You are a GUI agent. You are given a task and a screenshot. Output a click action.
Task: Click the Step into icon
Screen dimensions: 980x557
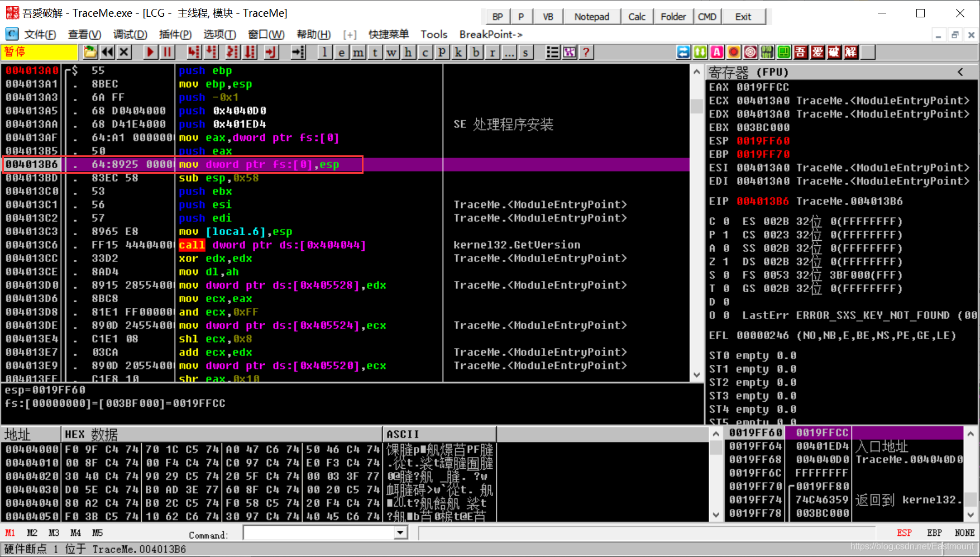click(193, 53)
